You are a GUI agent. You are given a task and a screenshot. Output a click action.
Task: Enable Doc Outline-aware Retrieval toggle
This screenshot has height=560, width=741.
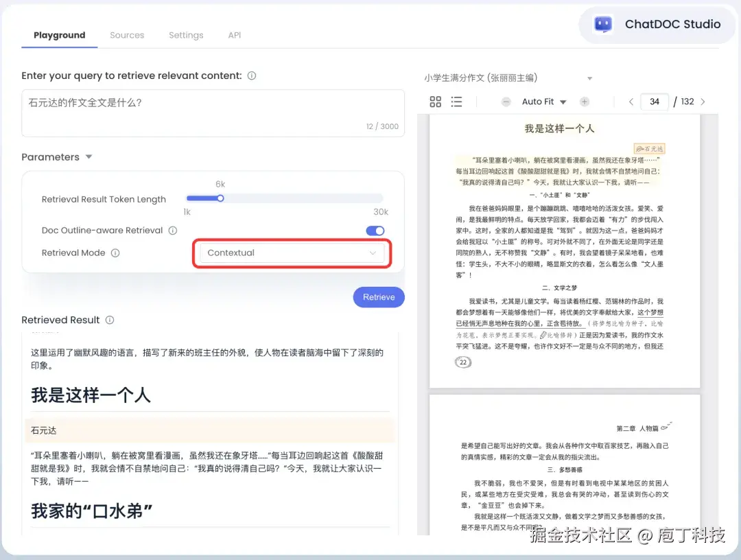click(x=374, y=231)
